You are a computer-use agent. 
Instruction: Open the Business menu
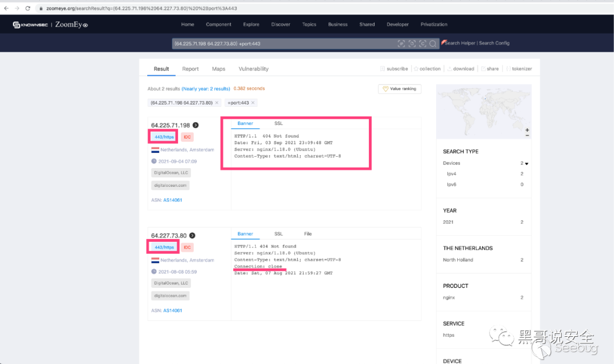[338, 24]
